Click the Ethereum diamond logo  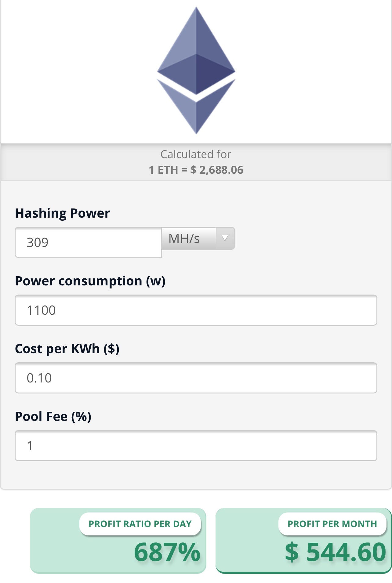(196, 70)
